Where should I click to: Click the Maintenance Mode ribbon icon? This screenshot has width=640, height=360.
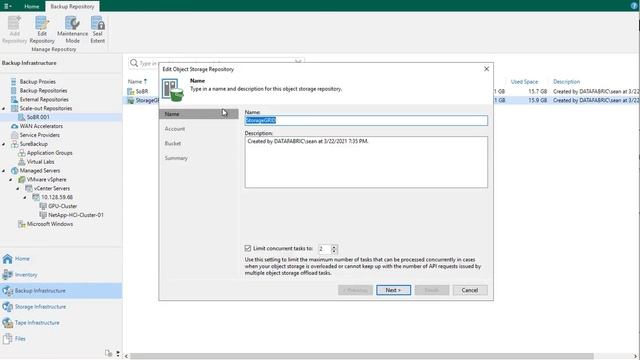point(72,29)
